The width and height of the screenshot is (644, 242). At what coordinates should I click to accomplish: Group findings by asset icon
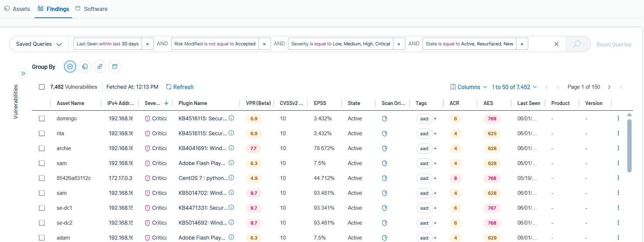(x=85, y=67)
